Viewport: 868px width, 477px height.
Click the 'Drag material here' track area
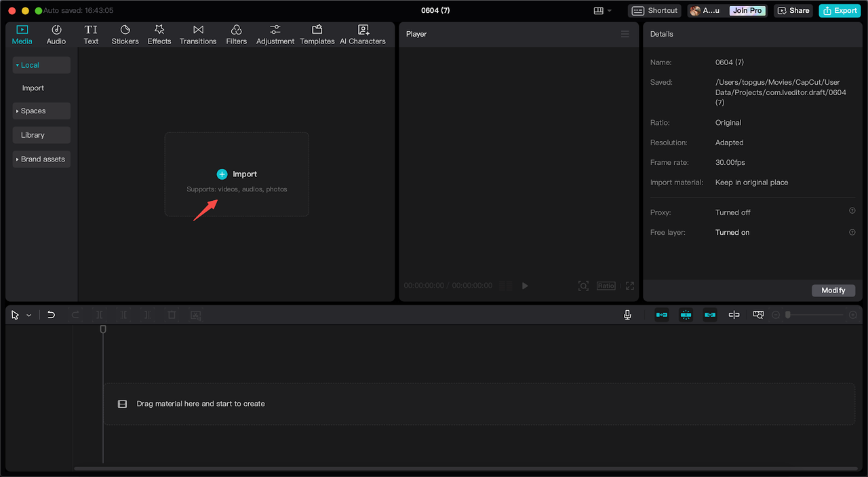[479, 404]
